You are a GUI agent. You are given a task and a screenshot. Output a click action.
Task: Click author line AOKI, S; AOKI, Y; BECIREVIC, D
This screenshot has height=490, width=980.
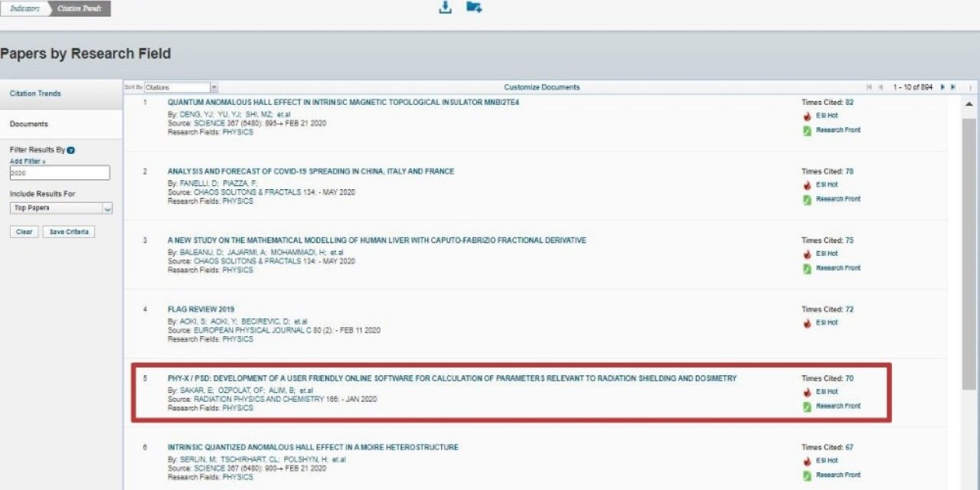pyautogui.click(x=237, y=321)
